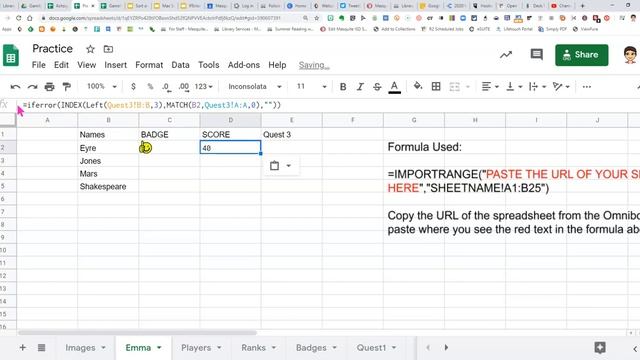Click the Explore button bottom right
Image resolution: width=640 pixels, height=360 pixels.
[600, 348]
